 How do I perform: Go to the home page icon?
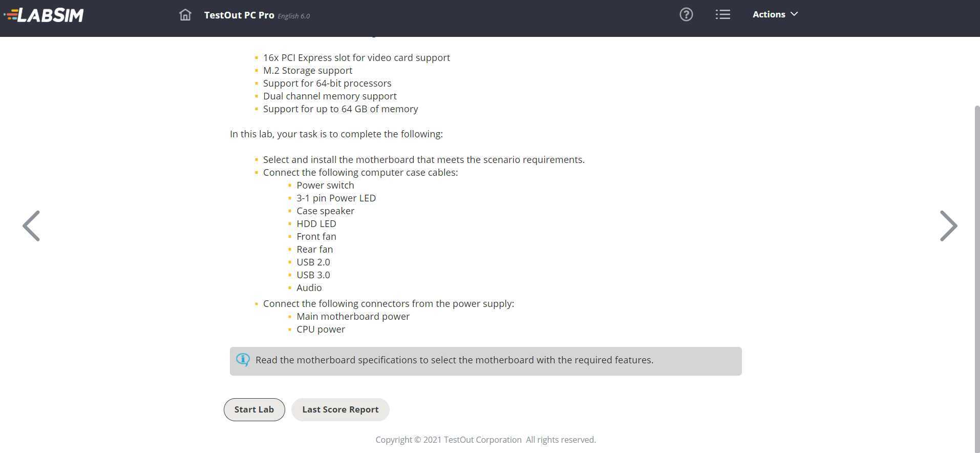point(185,15)
